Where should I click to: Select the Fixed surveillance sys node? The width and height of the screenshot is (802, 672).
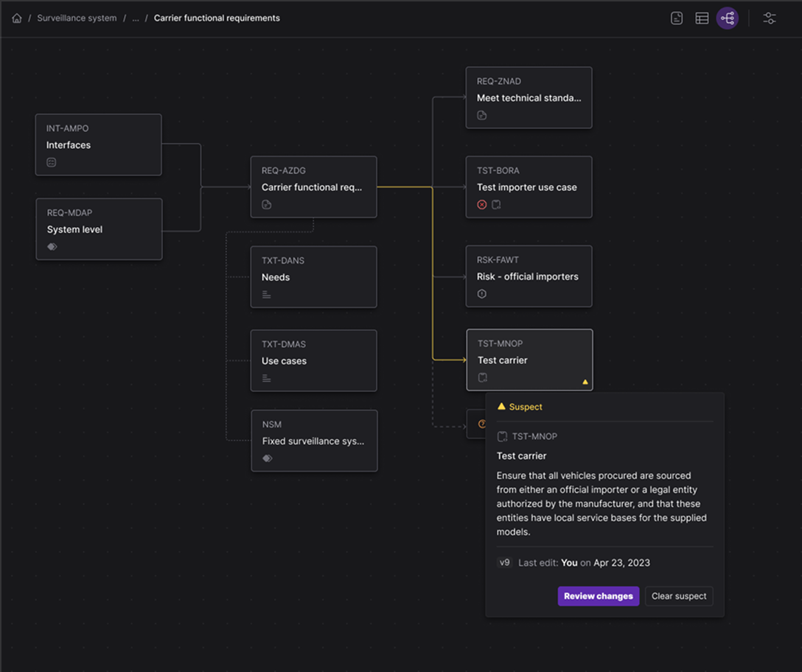pyautogui.click(x=314, y=441)
